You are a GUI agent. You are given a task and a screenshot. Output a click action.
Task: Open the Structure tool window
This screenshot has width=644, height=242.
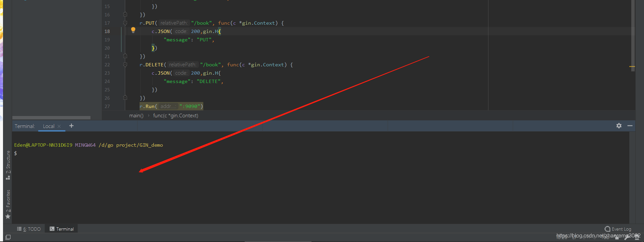coord(8,165)
